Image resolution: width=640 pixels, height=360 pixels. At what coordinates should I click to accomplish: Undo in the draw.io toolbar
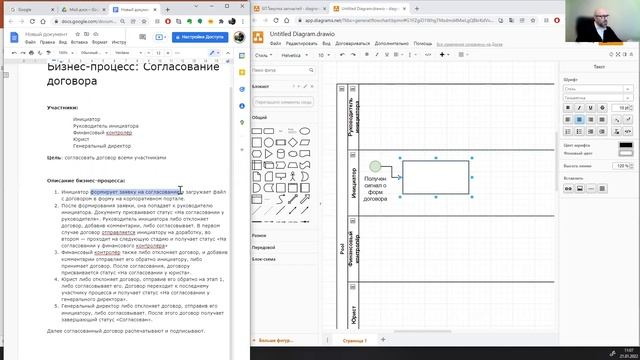pos(342,55)
